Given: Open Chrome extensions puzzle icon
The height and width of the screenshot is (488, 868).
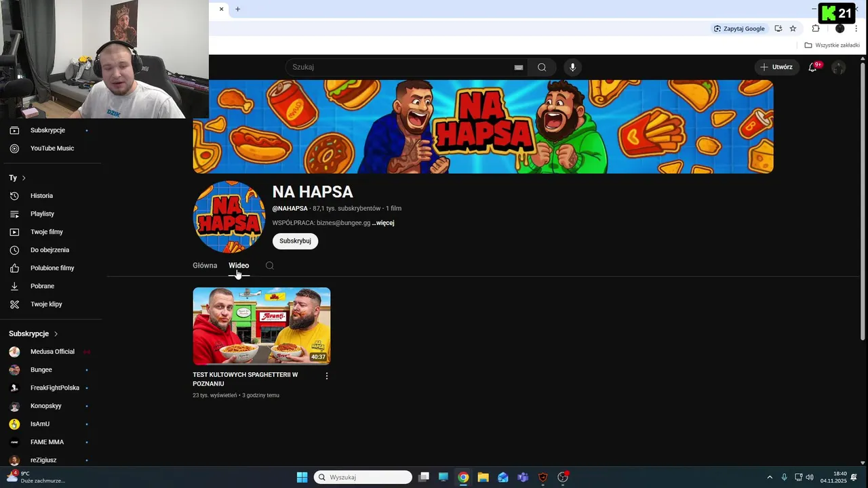Looking at the screenshot, I should (816, 28).
